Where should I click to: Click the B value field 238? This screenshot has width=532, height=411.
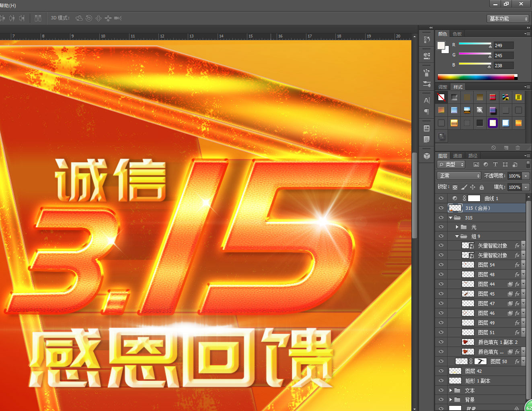point(504,66)
